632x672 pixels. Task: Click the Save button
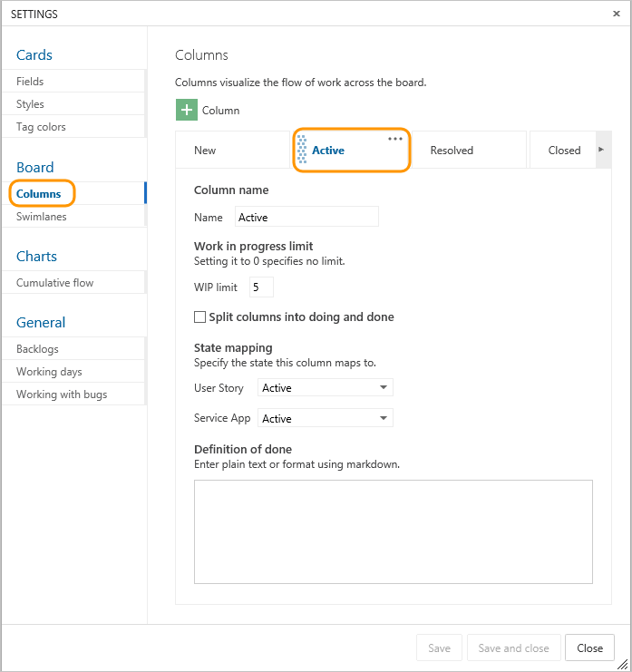439,648
